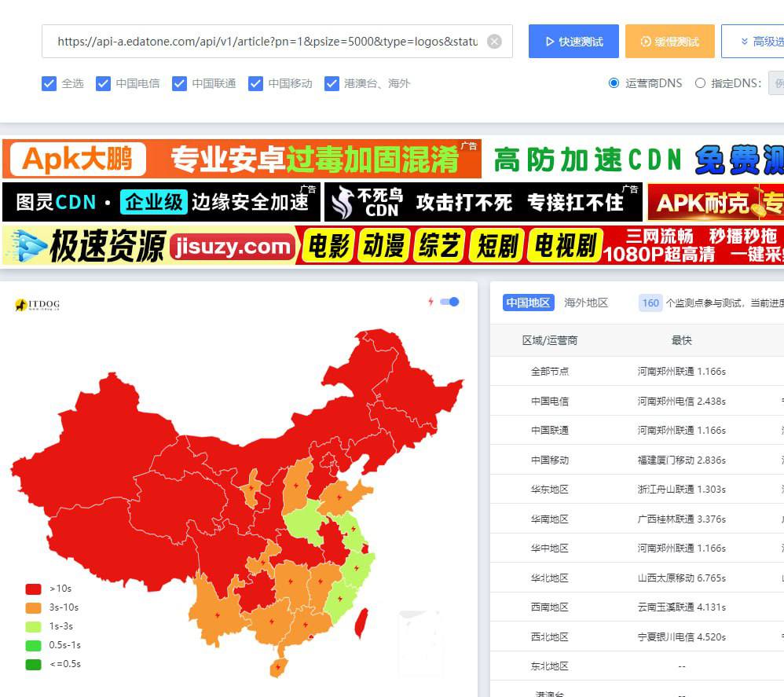Open the 图灵CDN ad banner
This screenshot has width=784, height=697.
point(162,203)
